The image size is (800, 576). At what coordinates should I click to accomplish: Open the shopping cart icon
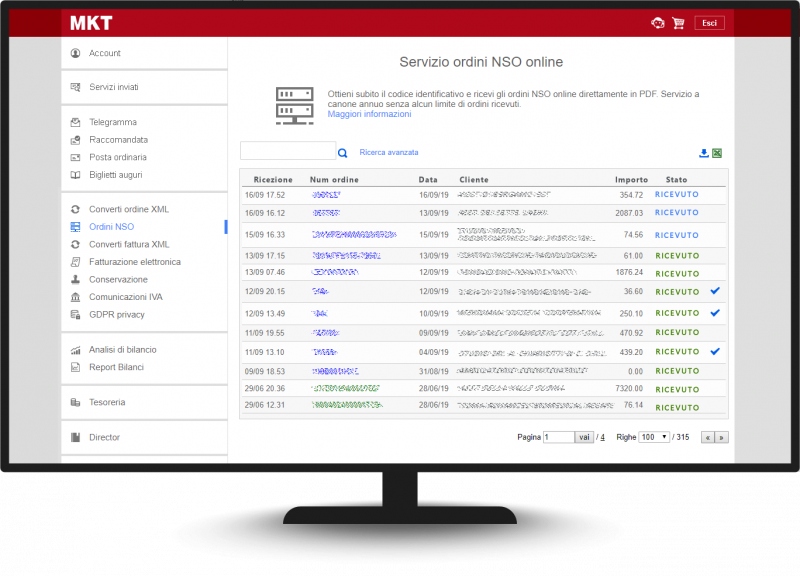pos(678,23)
